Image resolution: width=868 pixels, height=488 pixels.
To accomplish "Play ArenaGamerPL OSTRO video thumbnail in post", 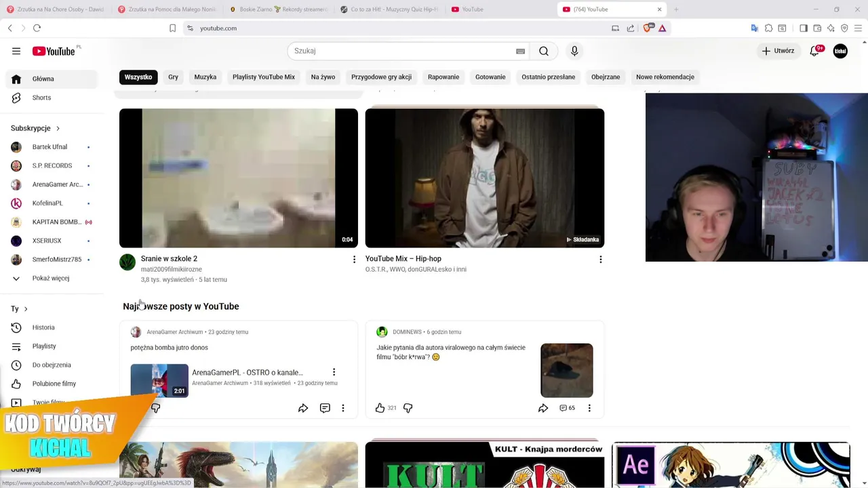I will (159, 380).
